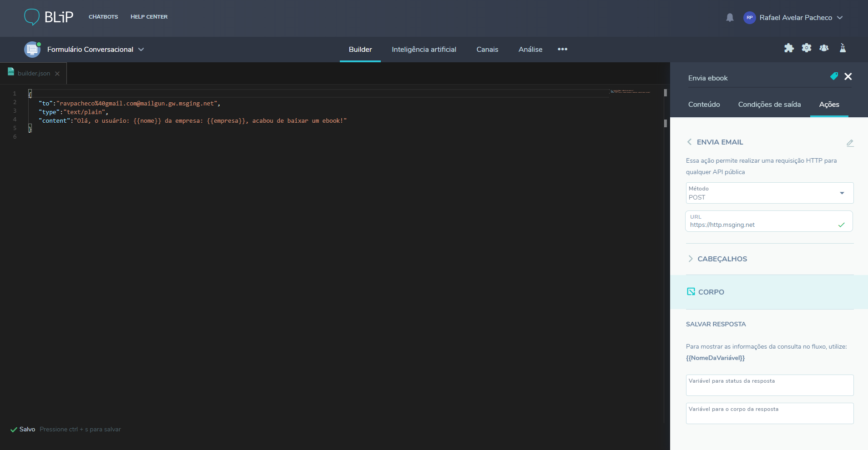
Task: Go back with the ENVIA EMAIL chevron
Action: pyautogui.click(x=689, y=142)
